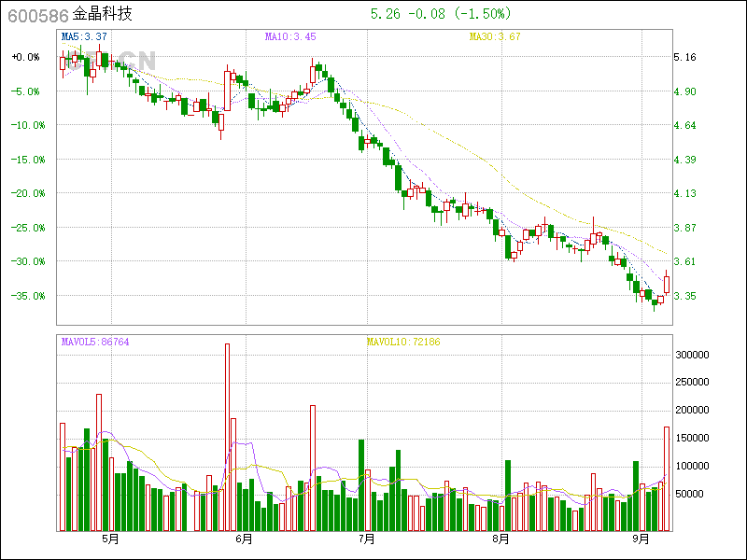This screenshot has height=560, width=747.
Task: Select the MA10:3.45 indicator label
Action: 290,36
